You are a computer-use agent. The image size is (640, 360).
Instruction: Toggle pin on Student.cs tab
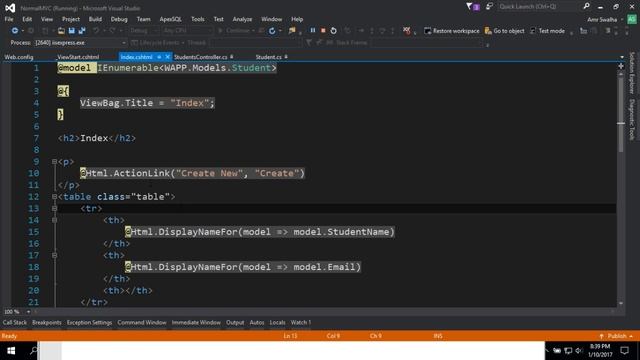click(x=286, y=57)
